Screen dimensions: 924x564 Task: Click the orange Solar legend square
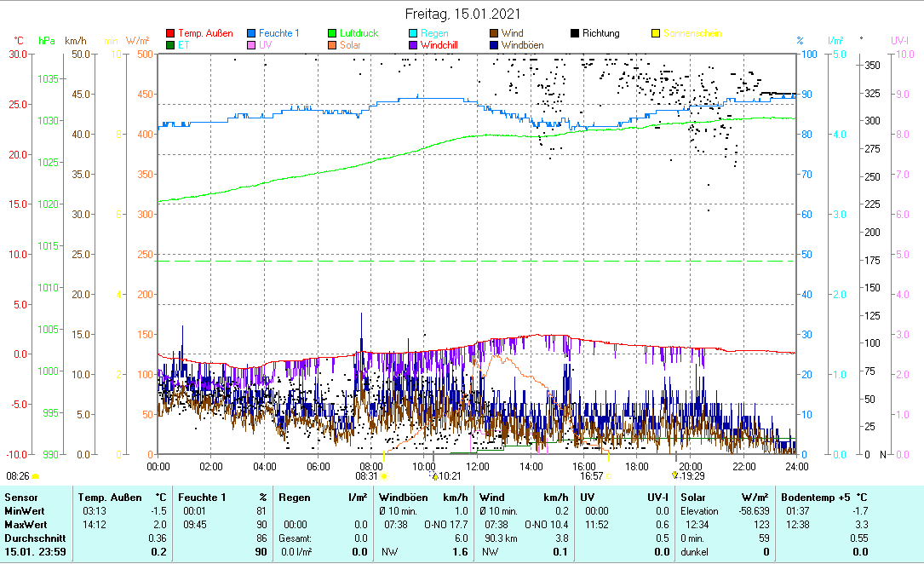(x=334, y=45)
